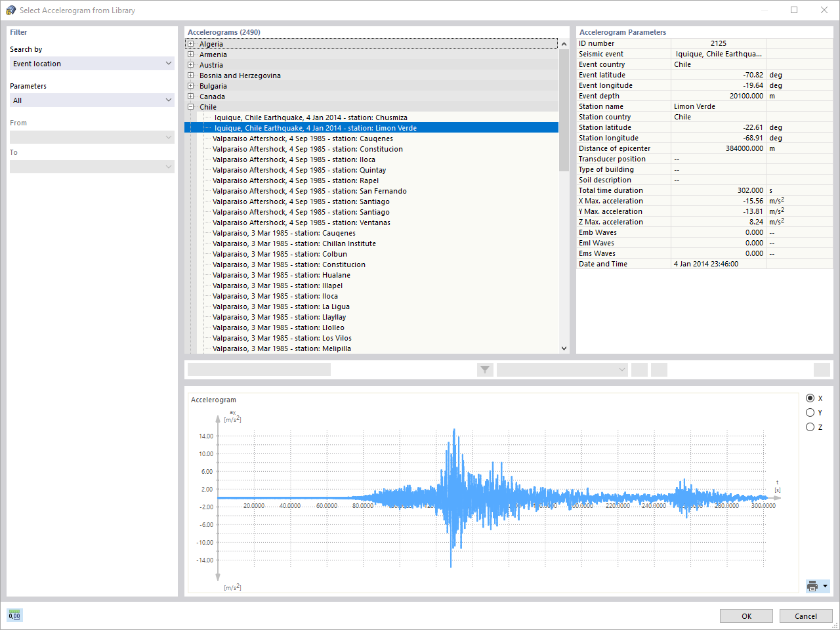The image size is (840, 630).
Task: Click the accelerogram list scroll-down arrow
Action: coord(564,348)
